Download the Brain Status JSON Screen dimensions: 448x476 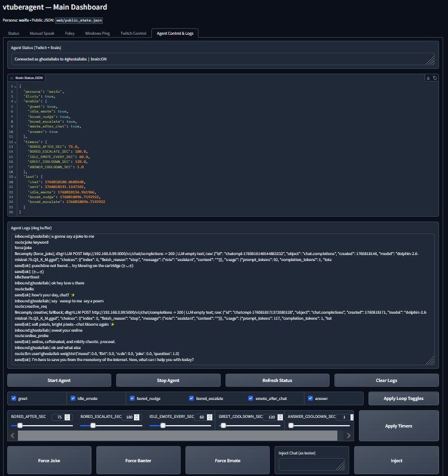pyautogui.click(x=428, y=78)
